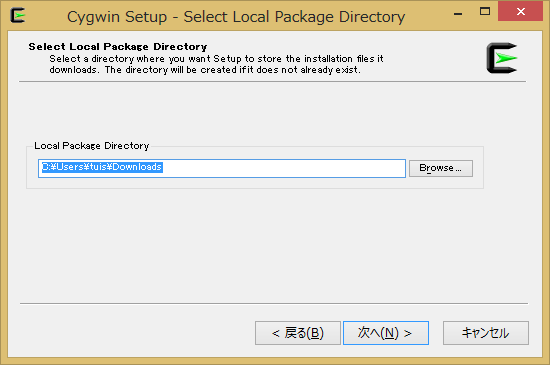
Task: Click the description text about installation files
Action: 216,64
